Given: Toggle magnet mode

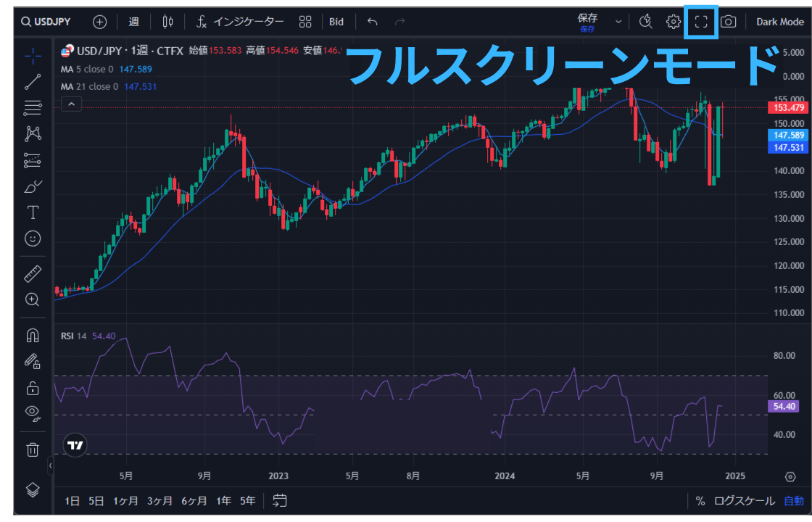Looking at the screenshot, I should point(33,336).
